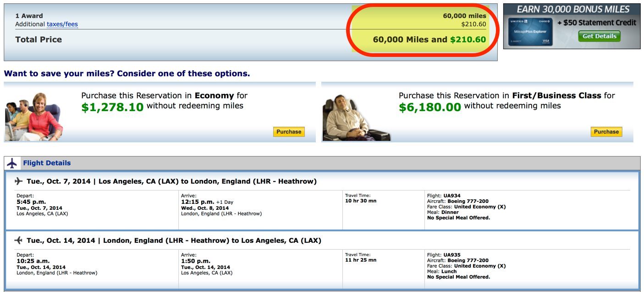Click the green Get Details button
This screenshot has height=292, width=644.
(x=599, y=36)
